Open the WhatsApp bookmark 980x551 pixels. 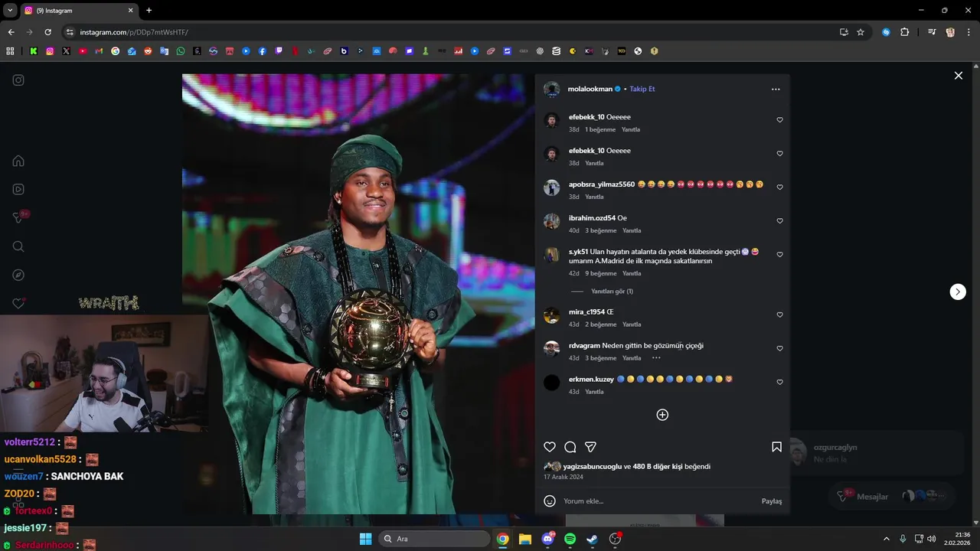(181, 51)
